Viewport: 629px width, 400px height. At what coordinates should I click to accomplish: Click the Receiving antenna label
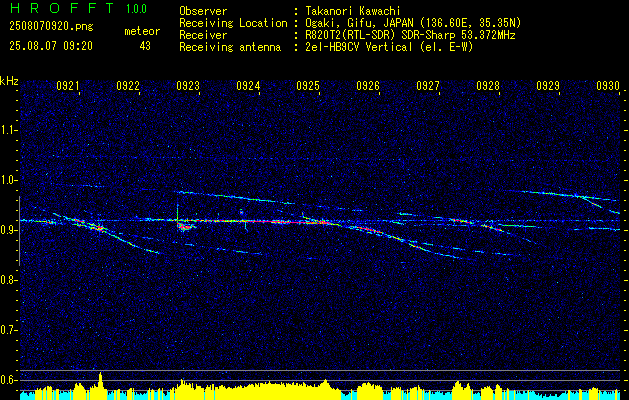(230, 47)
